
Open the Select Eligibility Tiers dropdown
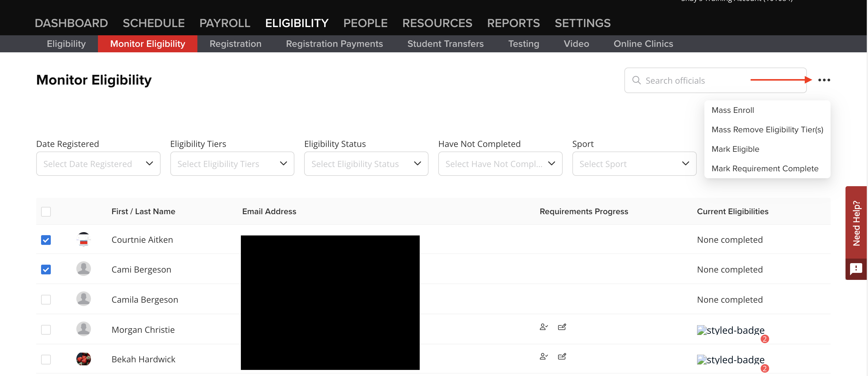232,164
